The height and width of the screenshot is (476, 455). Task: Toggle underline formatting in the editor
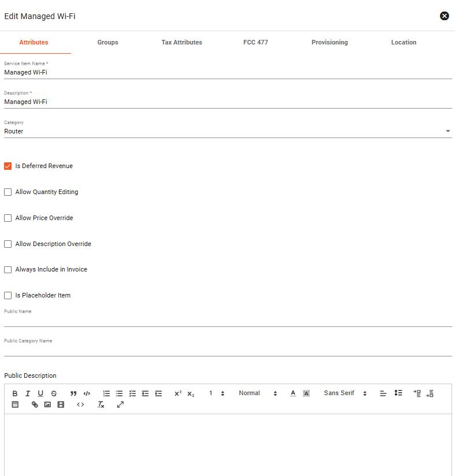pos(40,393)
